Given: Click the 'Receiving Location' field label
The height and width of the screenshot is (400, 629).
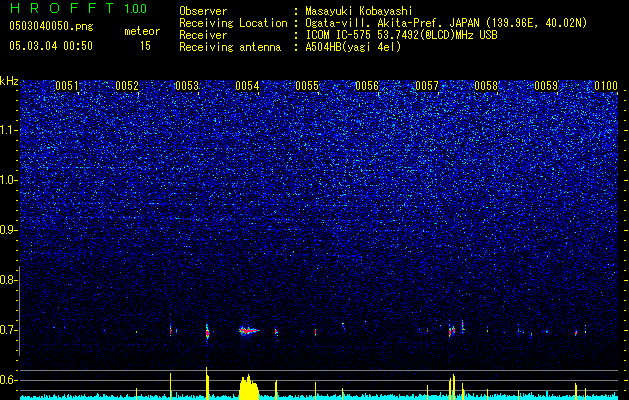Looking at the screenshot, I should point(233,23).
